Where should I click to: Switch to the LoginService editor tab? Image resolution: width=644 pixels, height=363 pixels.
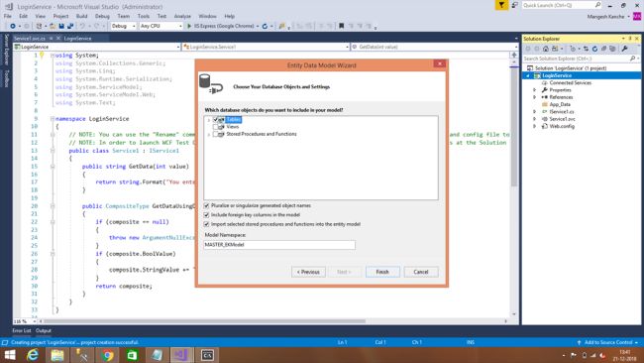pyautogui.click(x=78, y=39)
